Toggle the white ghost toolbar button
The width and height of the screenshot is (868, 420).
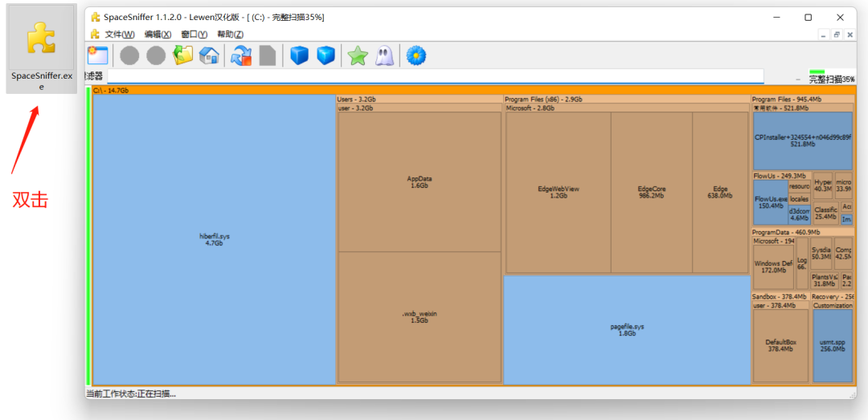coord(384,55)
